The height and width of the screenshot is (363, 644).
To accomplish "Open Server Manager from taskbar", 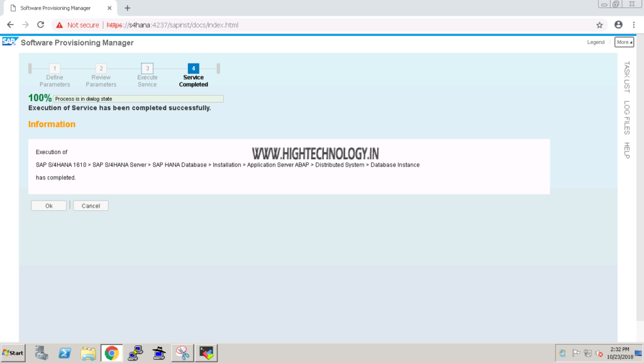I will (x=41, y=353).
